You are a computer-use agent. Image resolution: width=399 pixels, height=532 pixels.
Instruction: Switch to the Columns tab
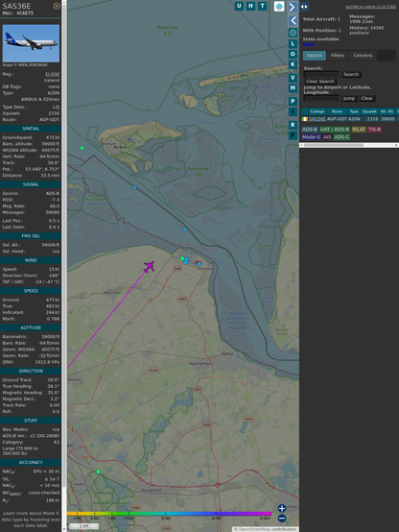(363, 56)
